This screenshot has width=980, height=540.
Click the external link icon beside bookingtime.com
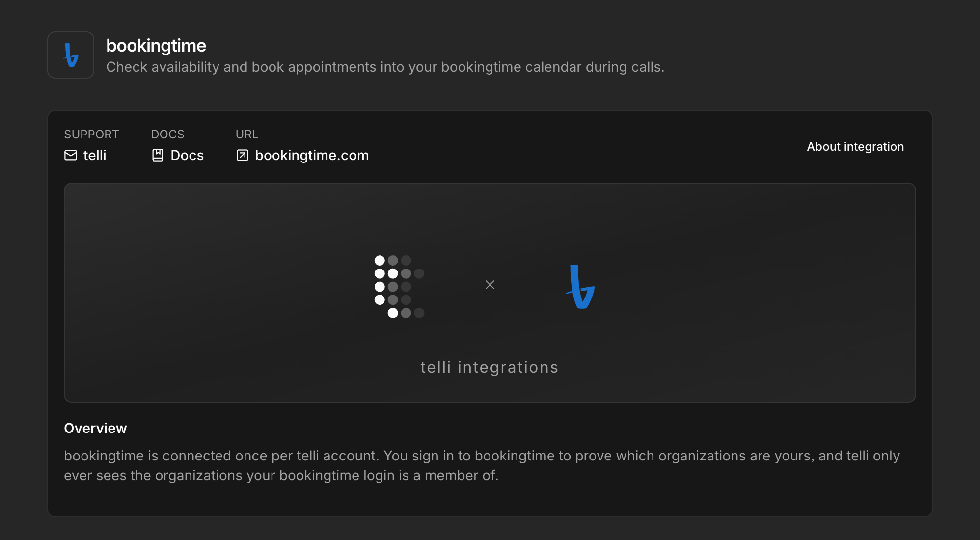pyautogui.click(x=243, y=155)
